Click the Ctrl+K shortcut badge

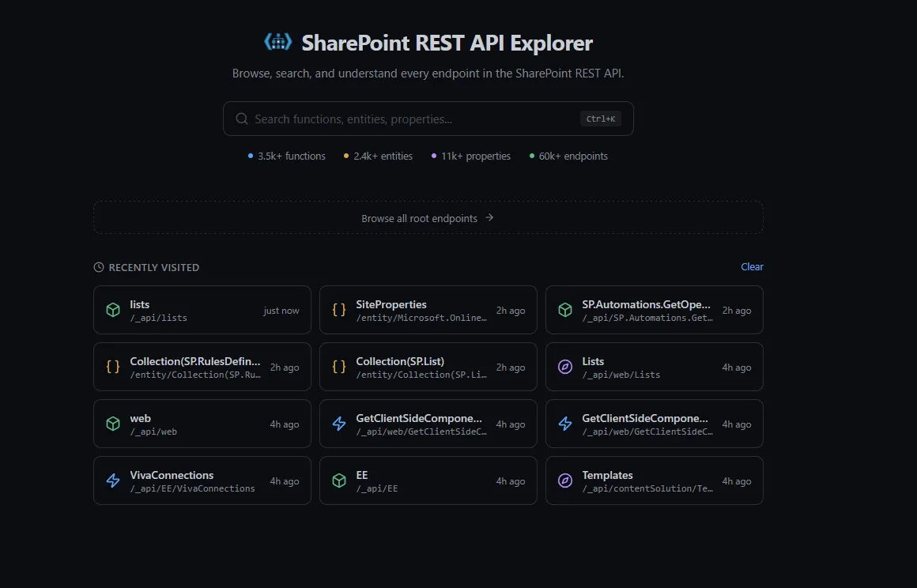pyautogui.click(x=601, y=118)
